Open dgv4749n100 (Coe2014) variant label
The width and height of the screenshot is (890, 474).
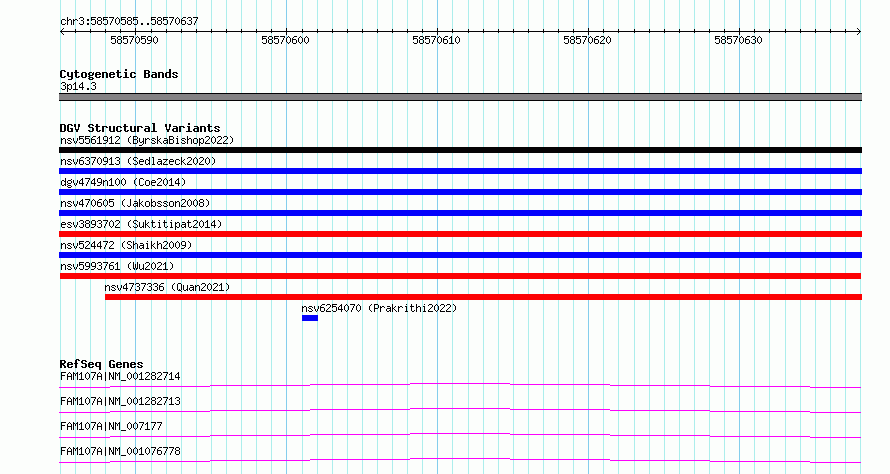[x=123, y=182]
